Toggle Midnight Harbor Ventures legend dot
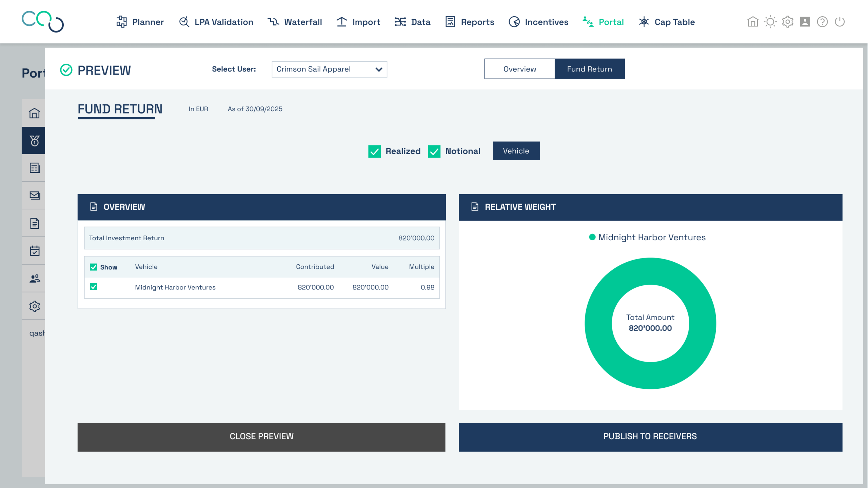The height and width of the screenshot is (488, 868). tap(592, 237)
